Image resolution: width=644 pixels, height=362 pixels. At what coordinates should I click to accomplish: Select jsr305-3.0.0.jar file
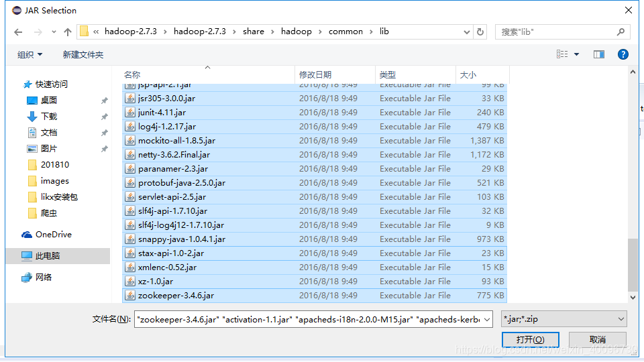coord(315,99)
